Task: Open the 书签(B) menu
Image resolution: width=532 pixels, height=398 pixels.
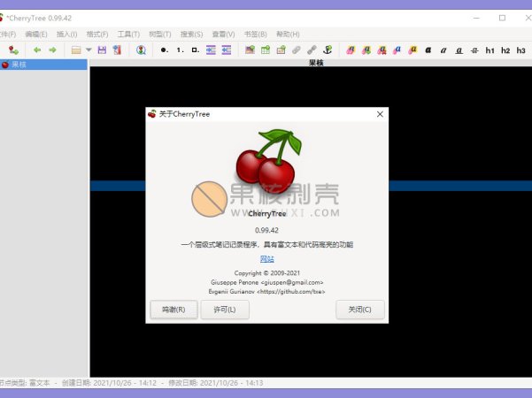Action: pyautogui.click(x=256, y=34)
